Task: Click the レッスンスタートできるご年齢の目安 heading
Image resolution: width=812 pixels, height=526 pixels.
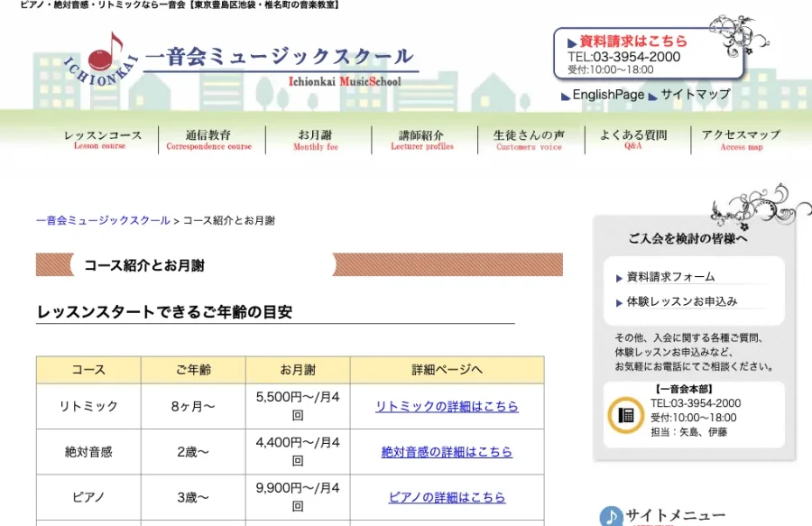Action: pos(165,311)
